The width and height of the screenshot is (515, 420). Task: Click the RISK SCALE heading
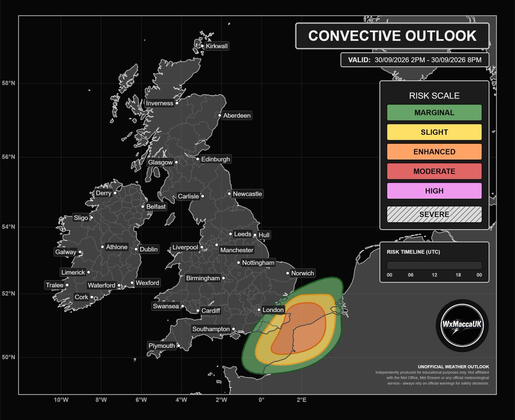coord(434,95)
